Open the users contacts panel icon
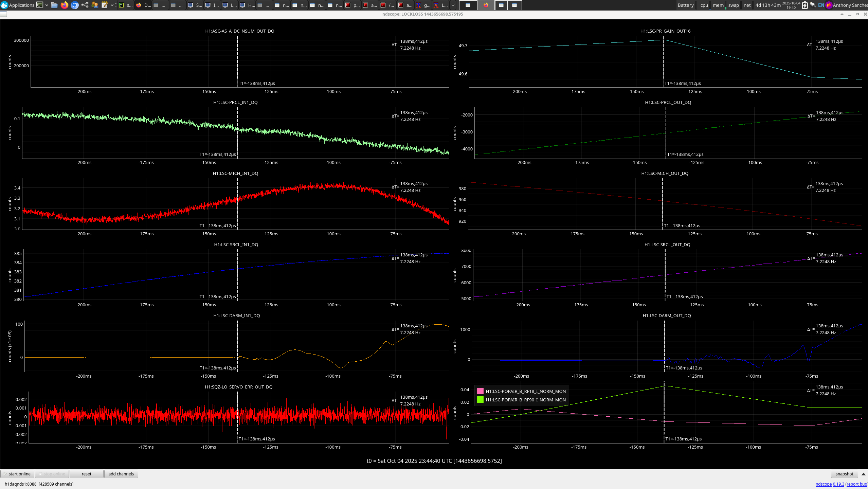 [x=95, y=5]
